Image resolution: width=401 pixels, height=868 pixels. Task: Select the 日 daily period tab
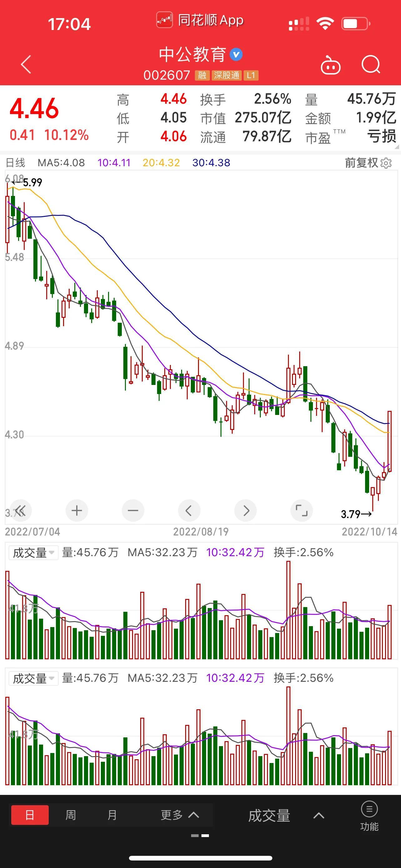pyautogui.click(x=30, y=815)
